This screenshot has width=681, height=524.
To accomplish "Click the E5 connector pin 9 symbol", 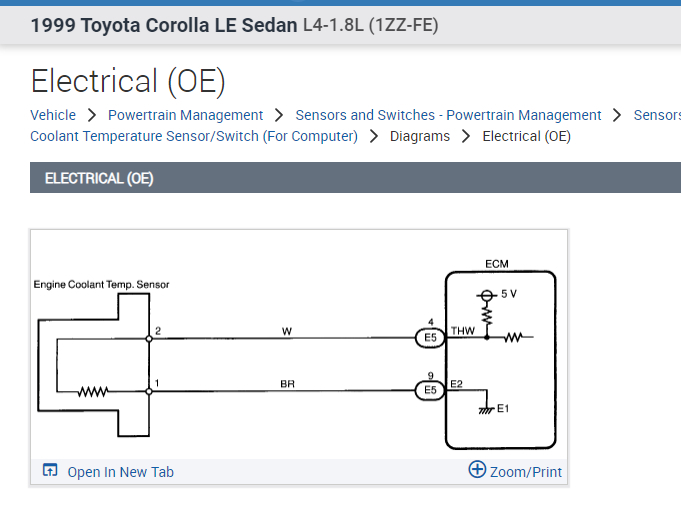I will point(431,390).
